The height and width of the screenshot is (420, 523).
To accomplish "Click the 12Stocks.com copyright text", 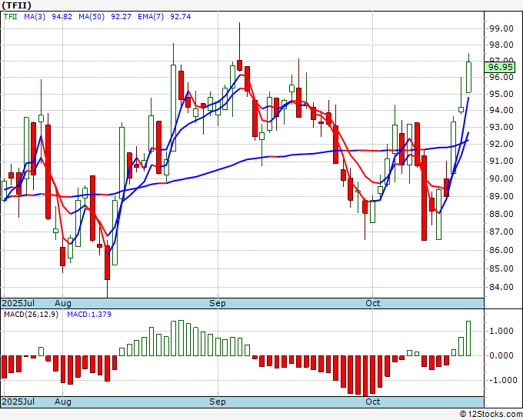I will (491, 414).
